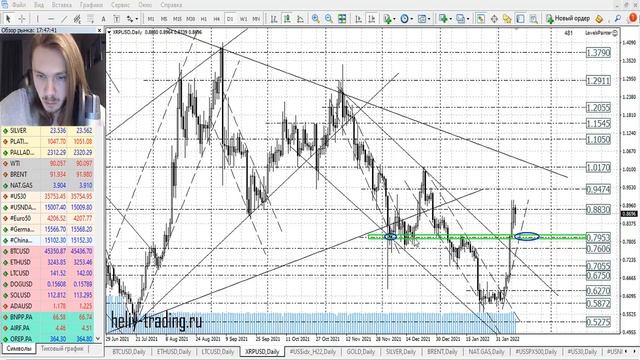The width and height of the screenshot is (640, 360).
Task: Activate the crosshair tool
Action: tap(22, 19)
